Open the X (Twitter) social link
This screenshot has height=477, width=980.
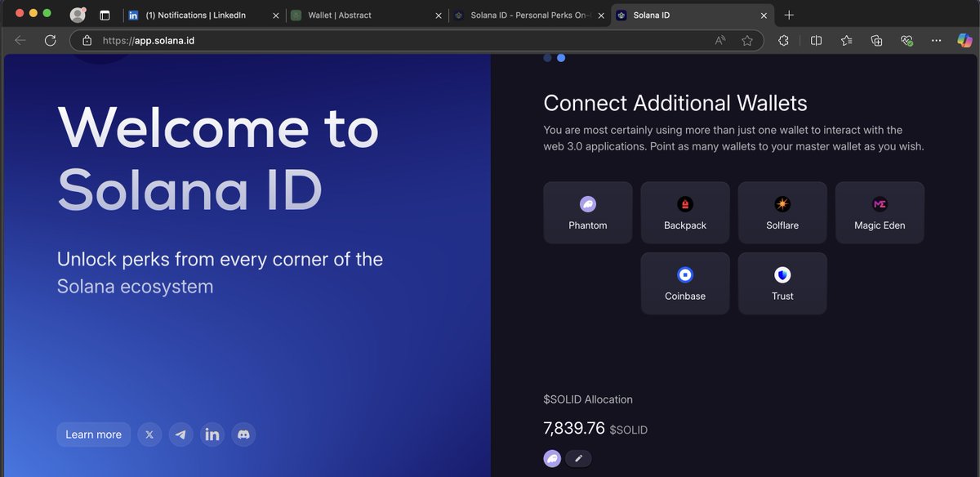click(149, 435)
